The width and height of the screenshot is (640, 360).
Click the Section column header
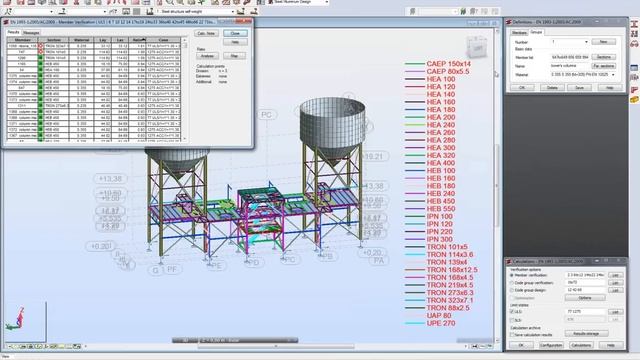(x=54, y=40)
